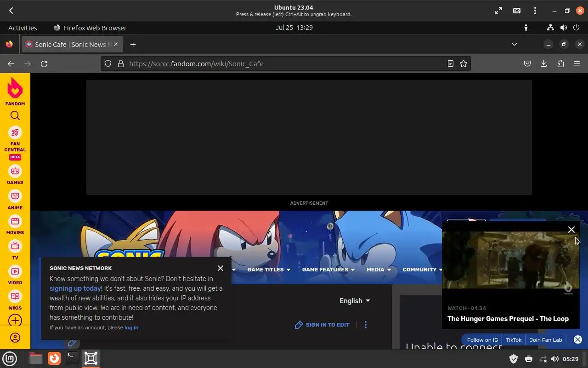Image resolution: width=588 pixels, height=368 pixels.
Task: Open accessibility menu in top bar
Action: pyautogui.click(x=526, y=28)
